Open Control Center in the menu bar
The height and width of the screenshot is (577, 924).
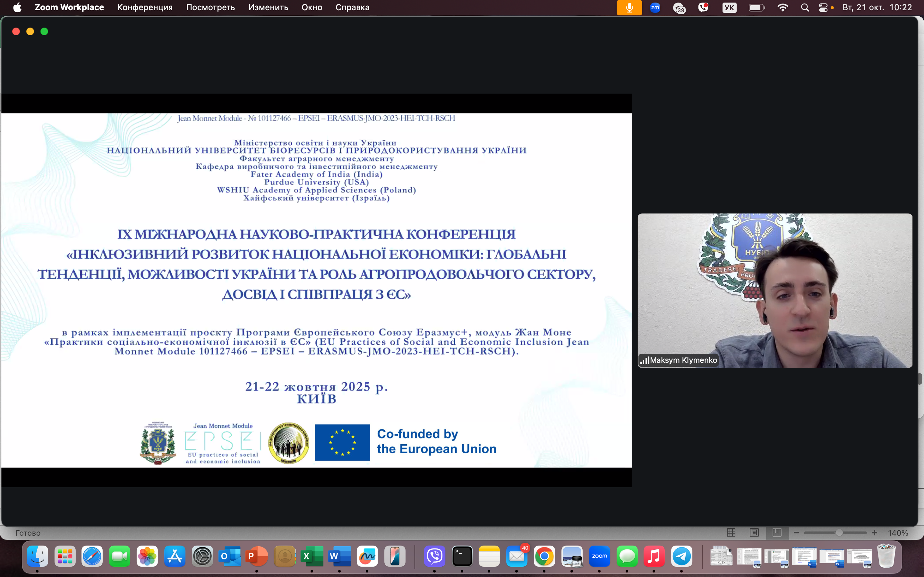[823, 8]
